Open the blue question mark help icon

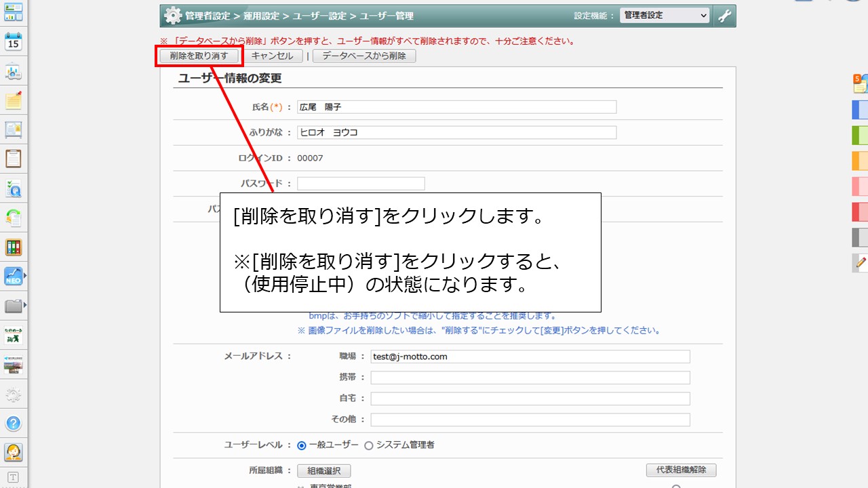point(14,424)
